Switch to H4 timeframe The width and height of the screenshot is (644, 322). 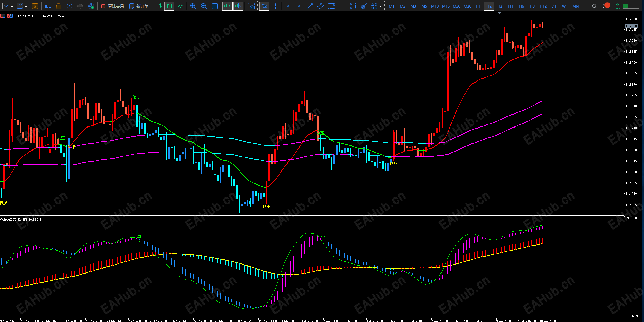[x=510, y=6]
